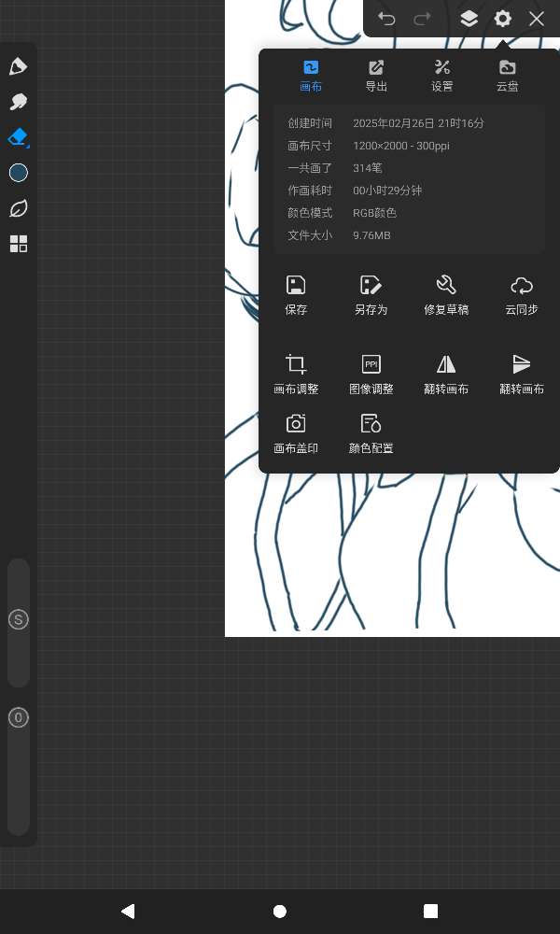
Task: Open the current color swatch
Action: [19, 173]
